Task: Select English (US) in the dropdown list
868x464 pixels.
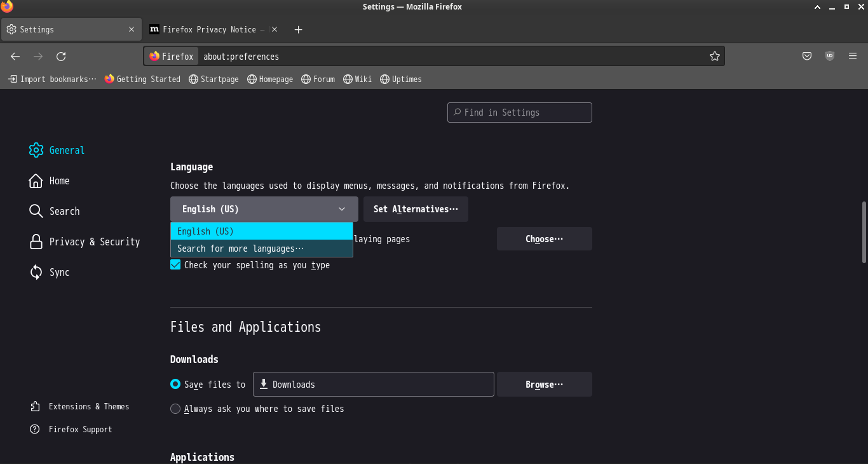Action: pos(262,231)
